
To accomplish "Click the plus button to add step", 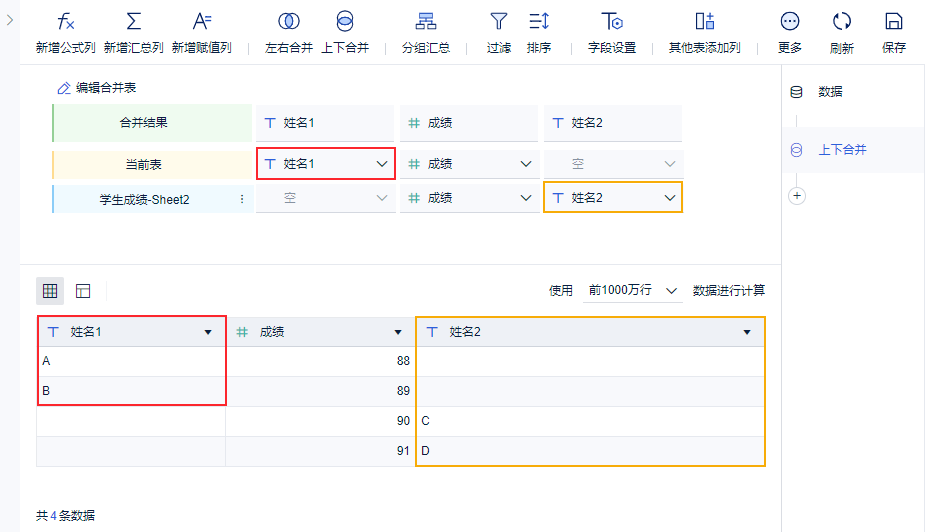I will click(x=797, y=196).
